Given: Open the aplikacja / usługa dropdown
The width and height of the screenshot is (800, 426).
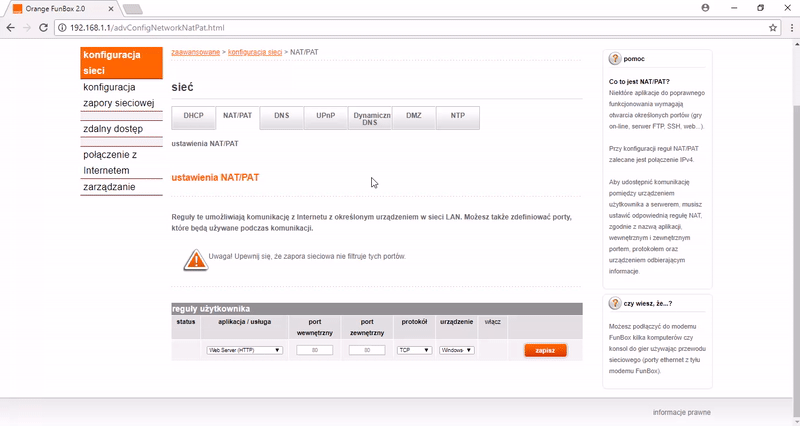Looking at the screenshot, I should 244,350.
